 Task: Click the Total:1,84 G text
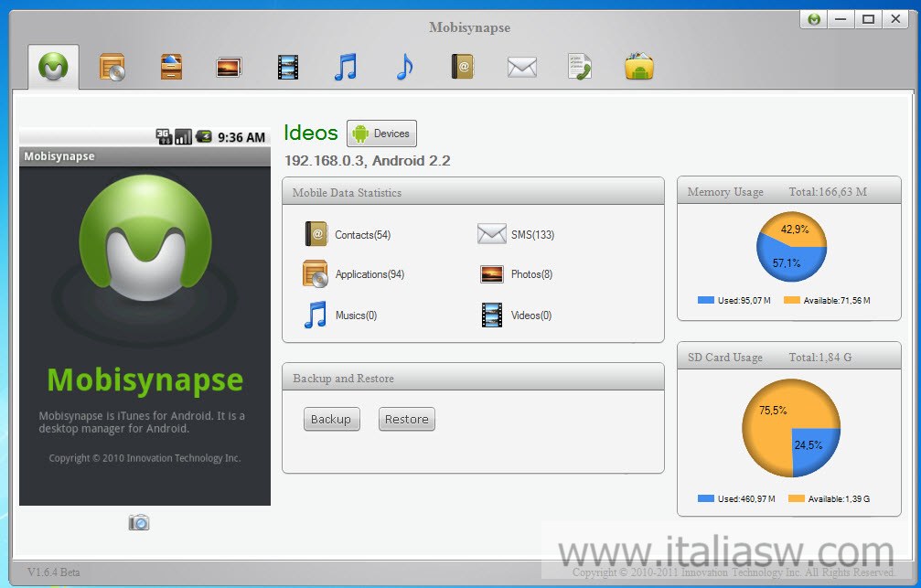[x=820, y=358]
